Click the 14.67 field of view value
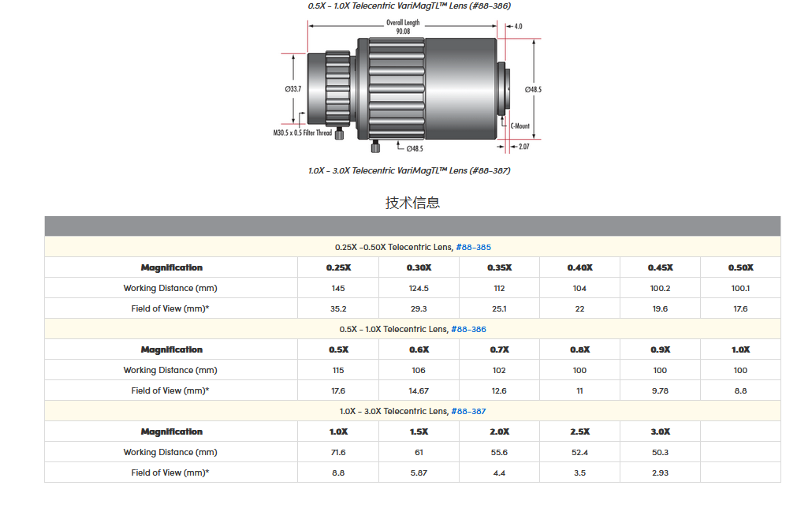 pyautogui.click(x=419, y=390)
